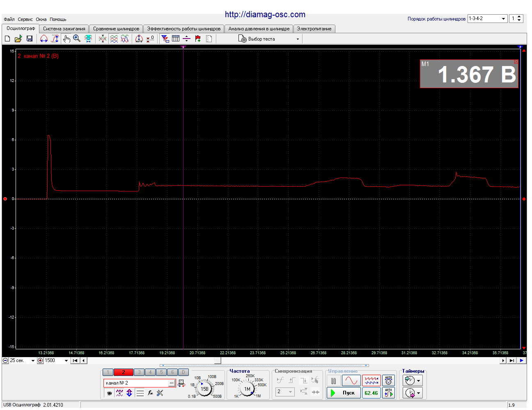Click the New file icon in toolbar
Image resolution: width=532 pixels, height=410 pixels.
7,39
